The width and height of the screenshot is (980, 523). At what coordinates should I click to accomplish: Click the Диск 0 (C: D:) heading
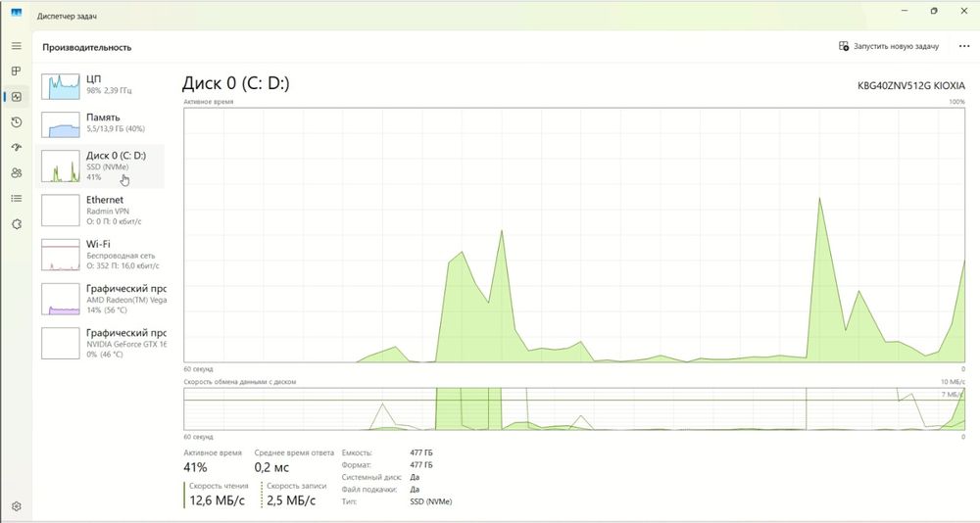click(x=235, y=83)
